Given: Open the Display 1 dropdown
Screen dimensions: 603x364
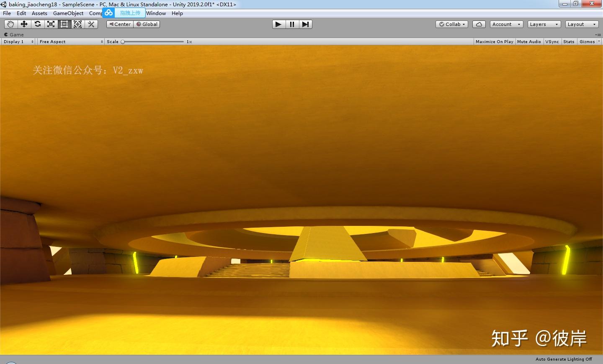Looking at the screenshot, I should pos(18,41).
